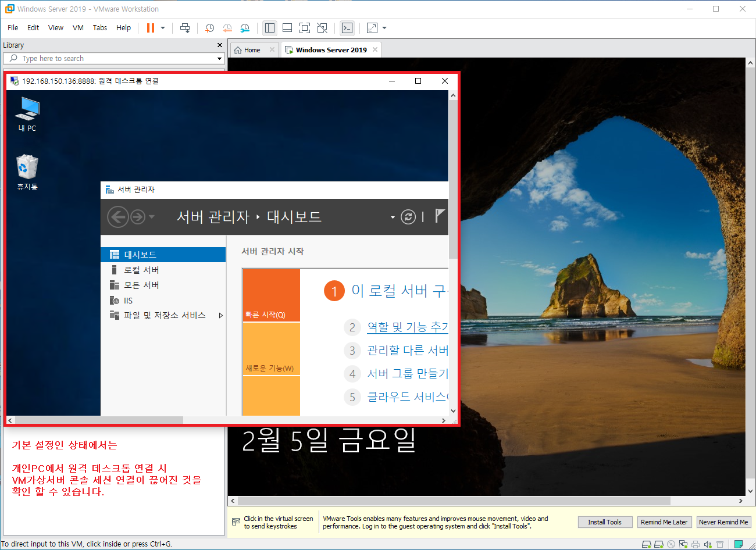Open the snapshot manager wrench icon
Viewport: 756px width, 550px height.
[x=245, y=28]
